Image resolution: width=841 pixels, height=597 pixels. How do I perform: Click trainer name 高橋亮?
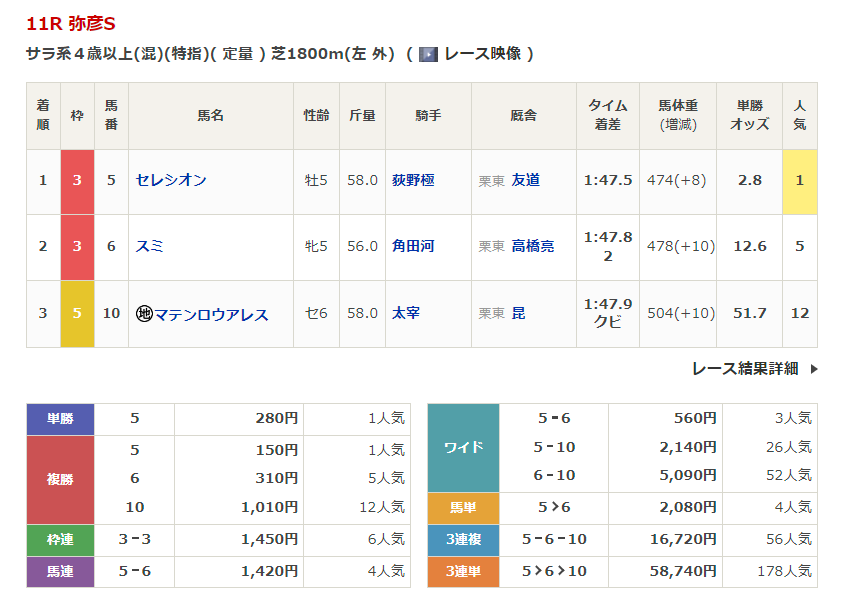532,246
